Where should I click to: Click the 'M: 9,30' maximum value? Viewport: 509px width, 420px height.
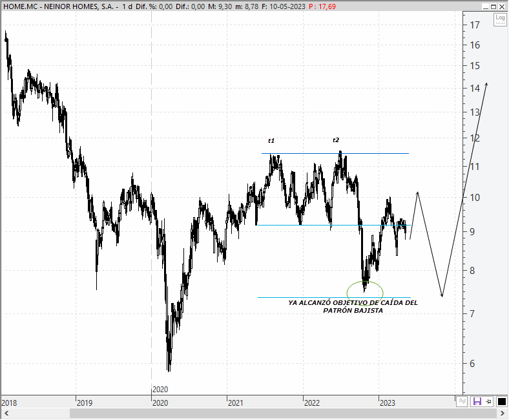tap(220, 6)
